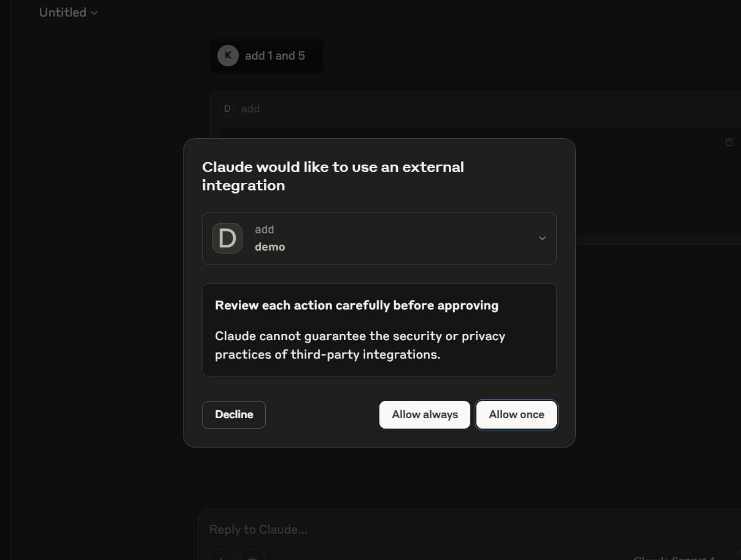741x560 pixels.
Task: Expand the demo integration request details
Action: click(542, 238)
